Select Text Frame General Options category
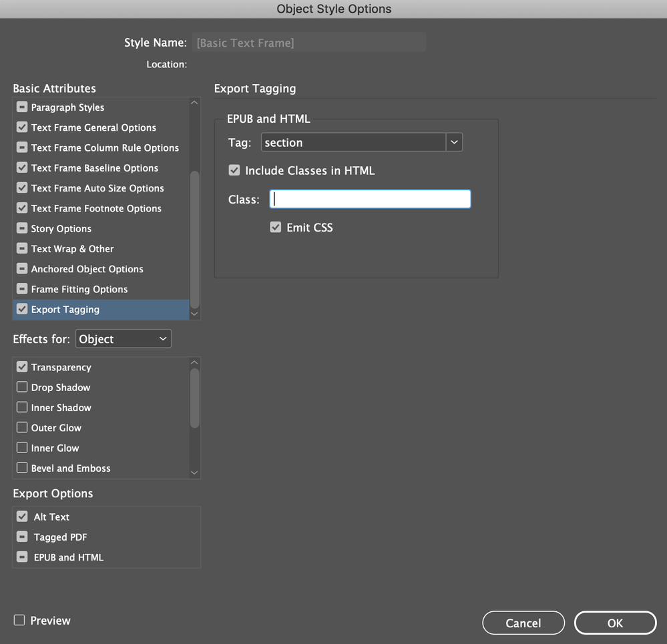The width and height of the screenshot is (667, 644). pos(93,127)
